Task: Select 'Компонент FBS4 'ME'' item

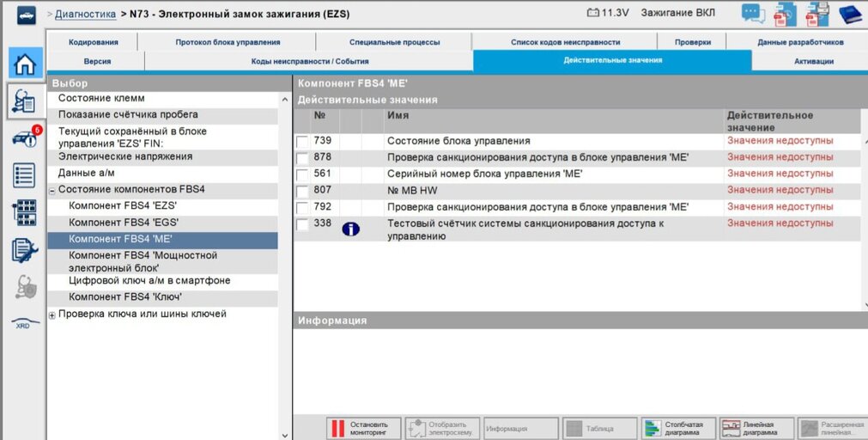Action: tap(163, 240)
